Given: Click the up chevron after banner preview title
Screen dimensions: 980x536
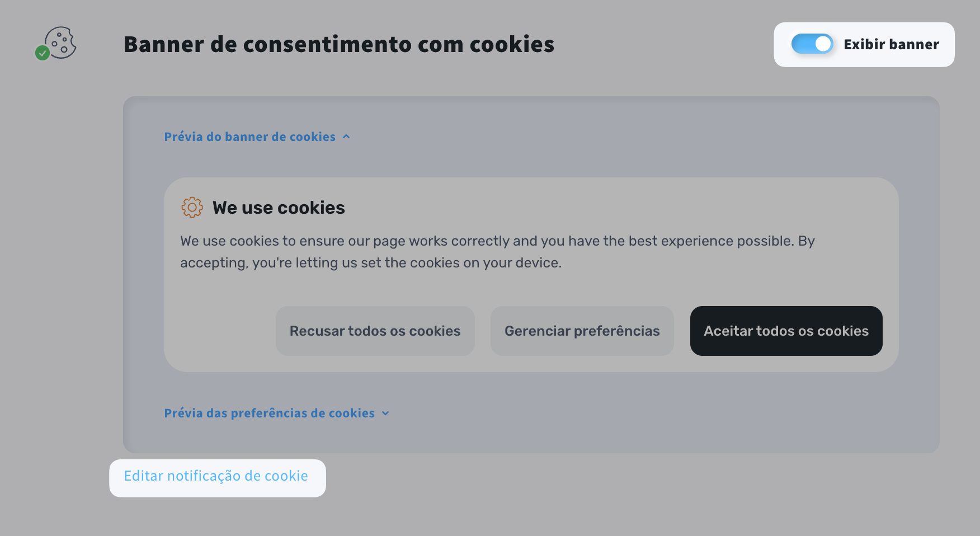Looking at the screenshot, I should (x=346, y=137).
